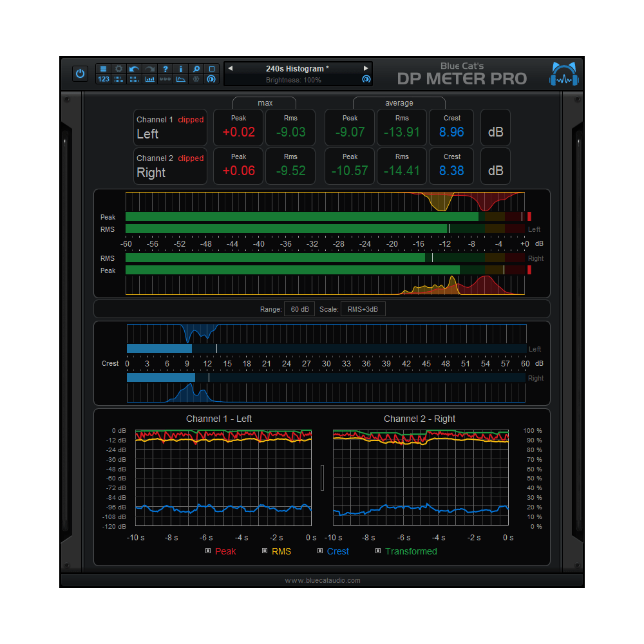
Task: Open the Range dropdown showing 60 dB
Action: 299,309
